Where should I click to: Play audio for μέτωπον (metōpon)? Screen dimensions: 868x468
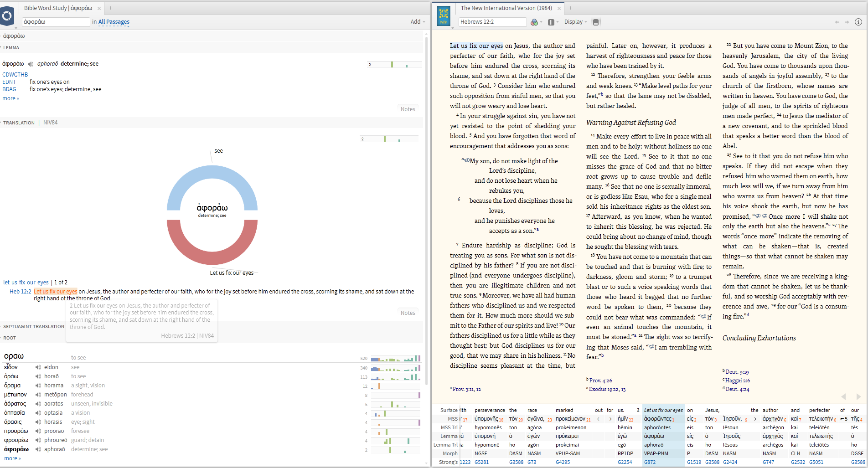(38, 395)
